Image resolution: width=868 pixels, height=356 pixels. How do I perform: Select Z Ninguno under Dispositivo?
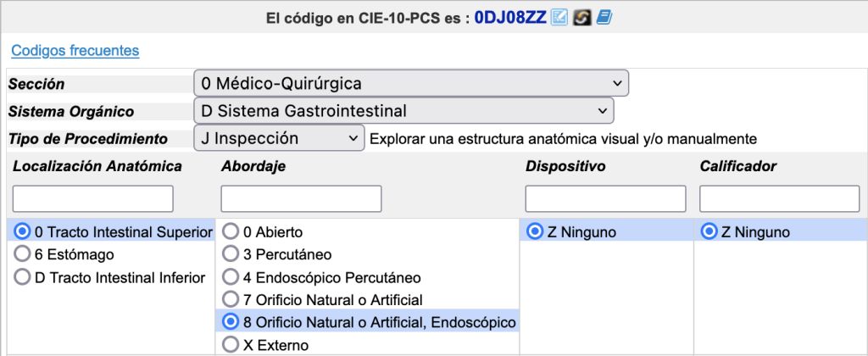click(536, 232)
